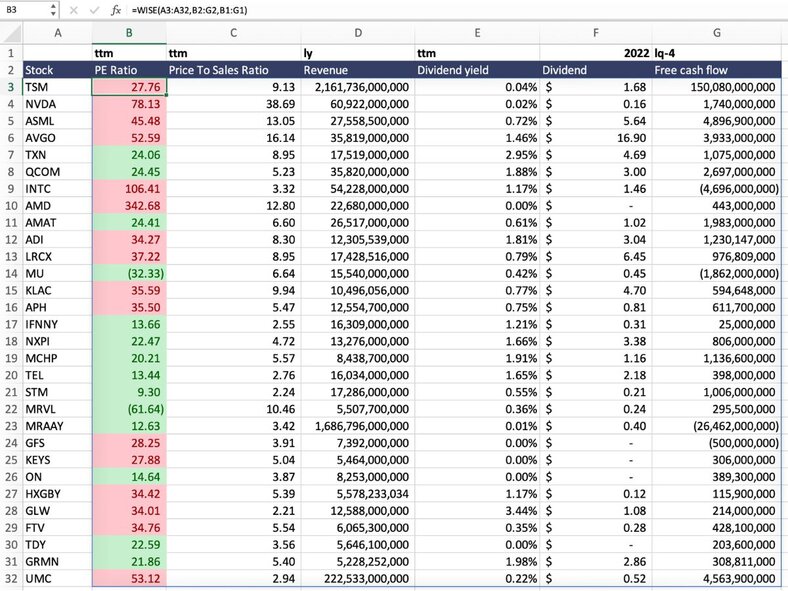Select TSM revenue cell 2,161,736,000,000

click(357, 87)
